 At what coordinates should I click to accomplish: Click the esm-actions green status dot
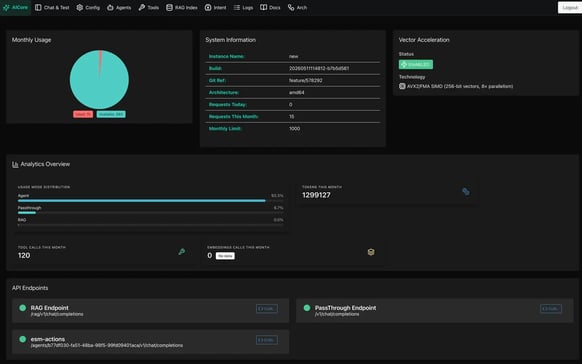click(23, 339)
